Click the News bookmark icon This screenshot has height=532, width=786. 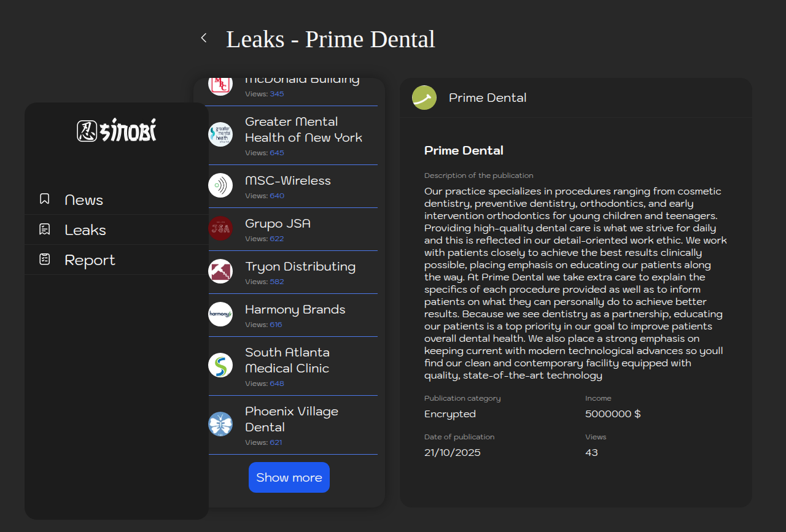(x=44, y=199)
